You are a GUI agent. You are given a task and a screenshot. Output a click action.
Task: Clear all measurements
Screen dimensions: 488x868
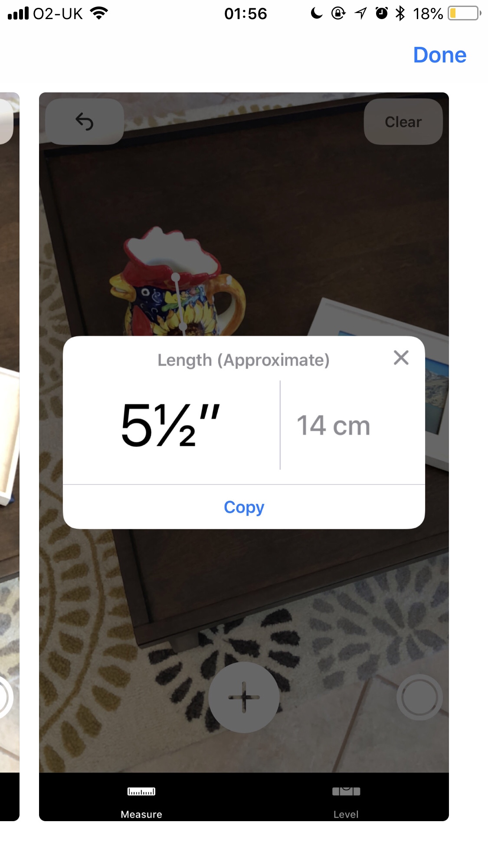click(x=403, y=121)
